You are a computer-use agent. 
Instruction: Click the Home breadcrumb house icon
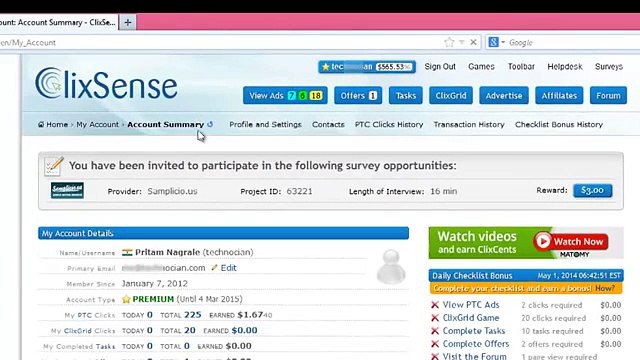pyautogui.click(x=41, y=124)
